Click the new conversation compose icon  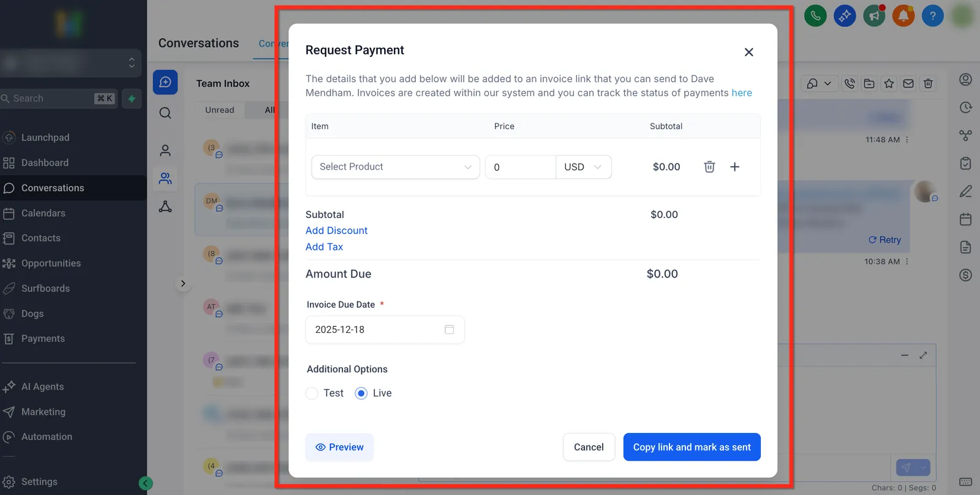click(165, 82)
